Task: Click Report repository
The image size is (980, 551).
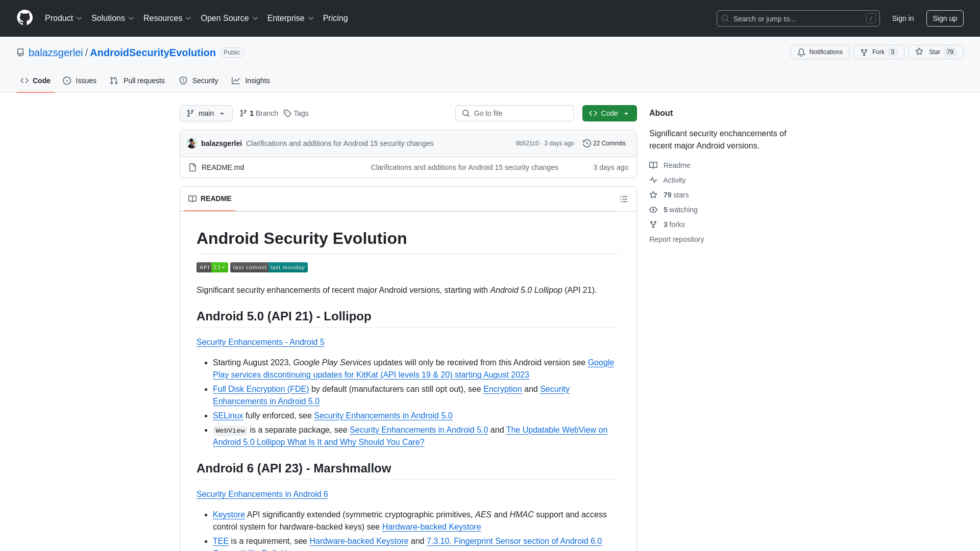Action: click(676, 239)
